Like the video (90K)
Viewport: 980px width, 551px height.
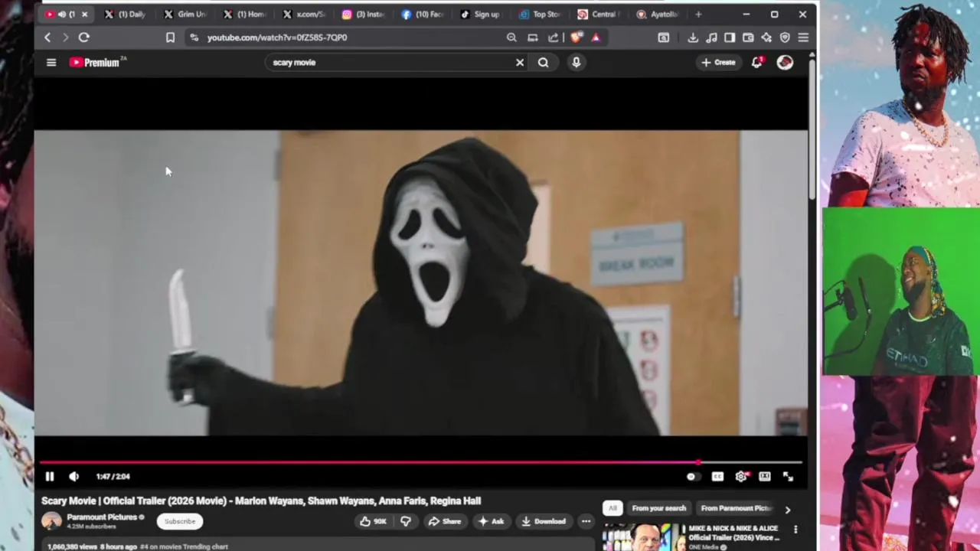click(x=374, y=521)
